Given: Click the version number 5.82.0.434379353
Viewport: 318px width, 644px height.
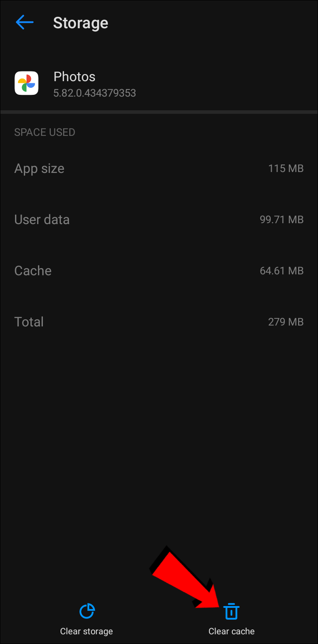Looking at the screenshot, I should (x=95, y=93).
